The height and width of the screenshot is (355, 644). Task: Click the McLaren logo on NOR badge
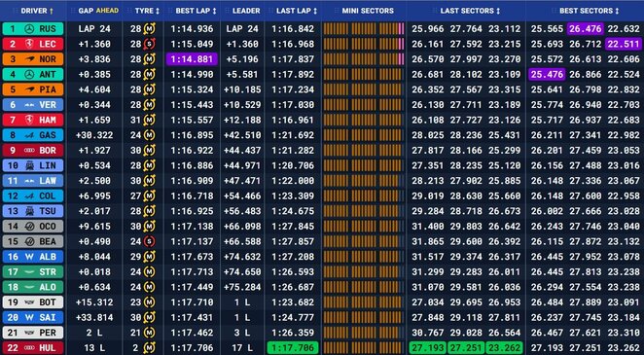click(x=29, y=59)
